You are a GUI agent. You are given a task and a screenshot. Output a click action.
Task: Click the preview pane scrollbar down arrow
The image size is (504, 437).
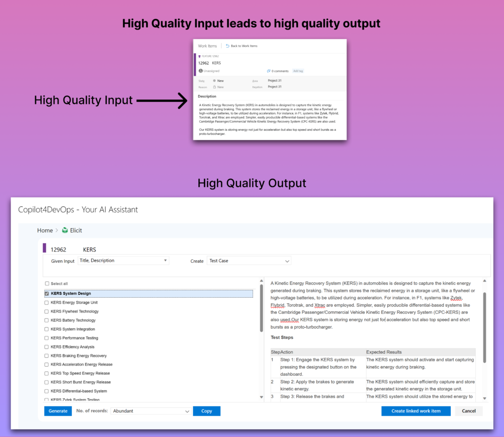[485, 398]
